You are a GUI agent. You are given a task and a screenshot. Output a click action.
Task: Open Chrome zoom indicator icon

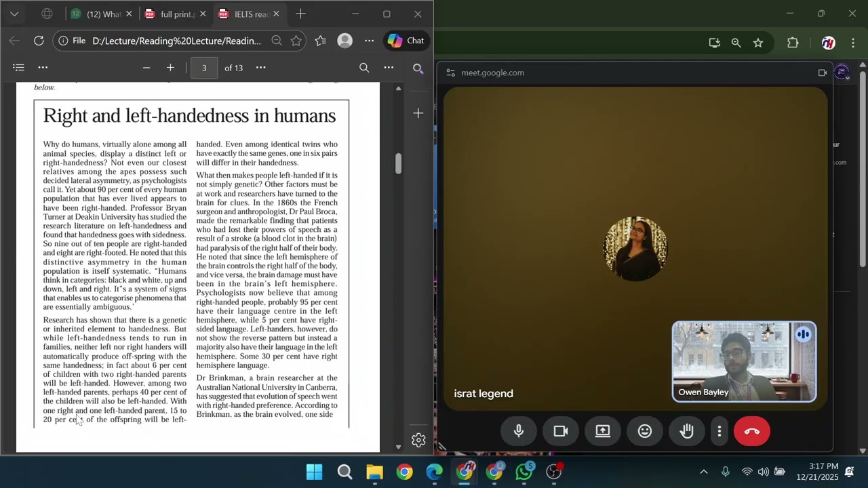pyautogui.click(x=736, y=43)
